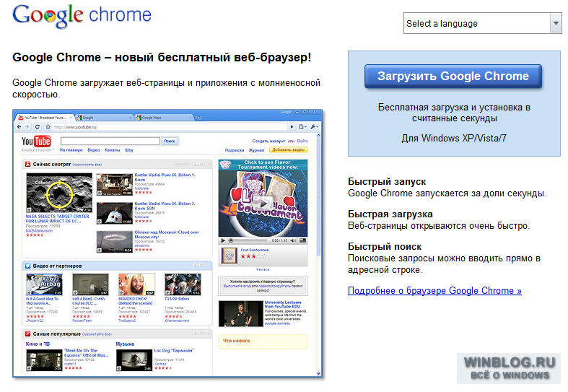
Task: Open the На главную menu link
Action: tap(71, 150)
